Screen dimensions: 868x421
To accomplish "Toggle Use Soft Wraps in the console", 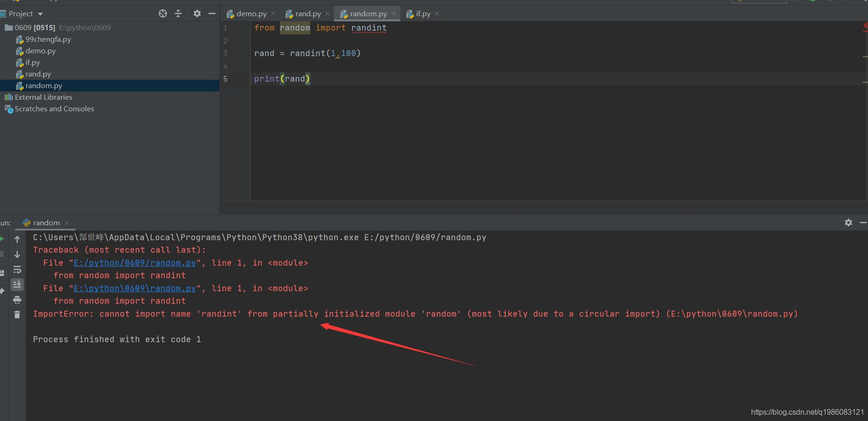I will (17, 269).
